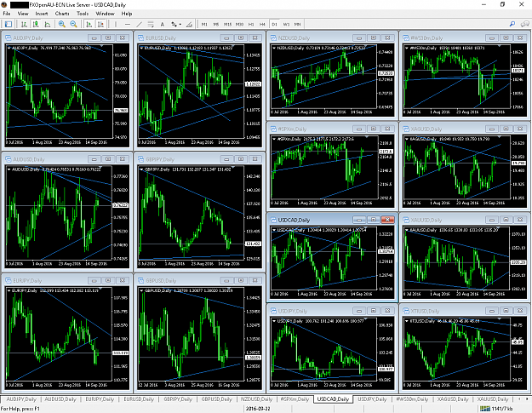Switch to the AUDJPY,Daily bottom tab

tap(21, 399)
